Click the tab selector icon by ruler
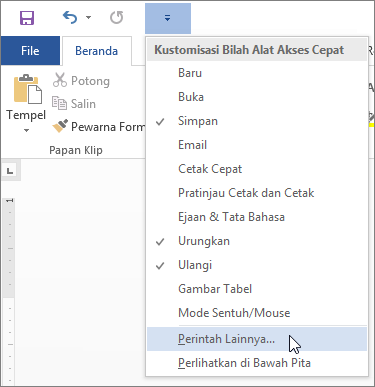 click(10, 171)
